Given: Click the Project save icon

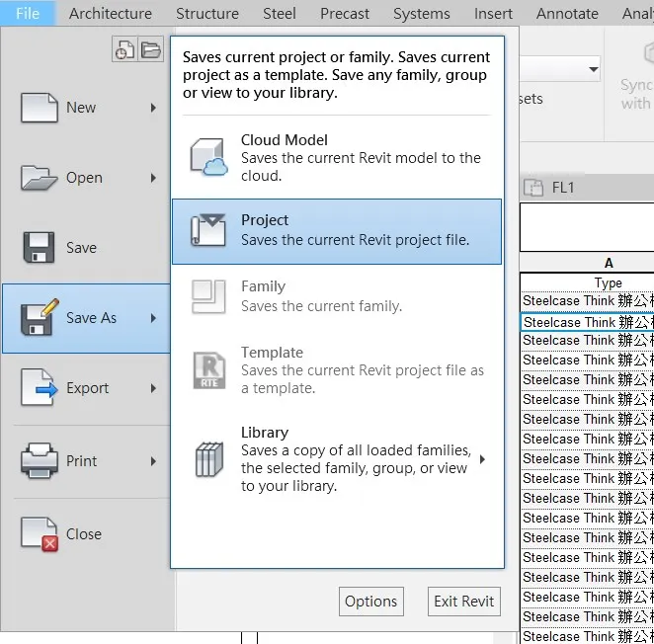Looking at the screenshot, I should pos(208,230).
